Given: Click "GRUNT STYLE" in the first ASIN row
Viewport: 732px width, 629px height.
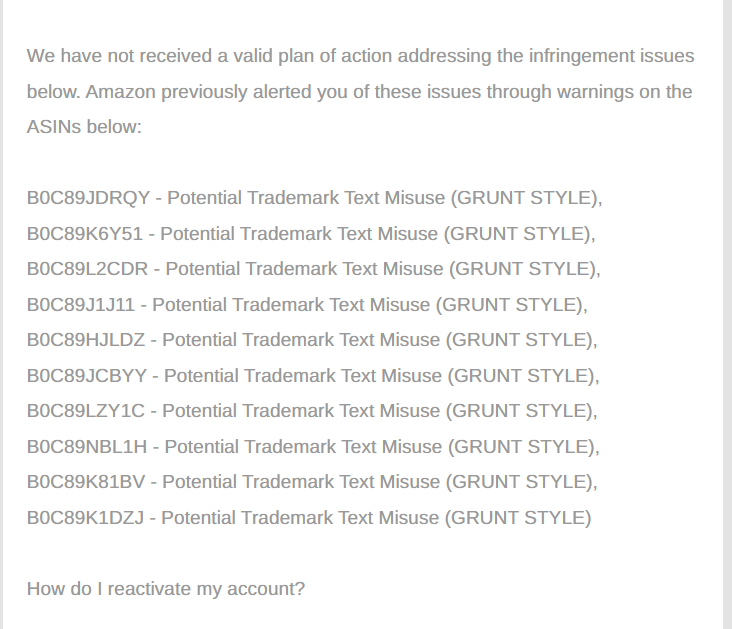Looking at the screenshot, I should tap(524, 198).
